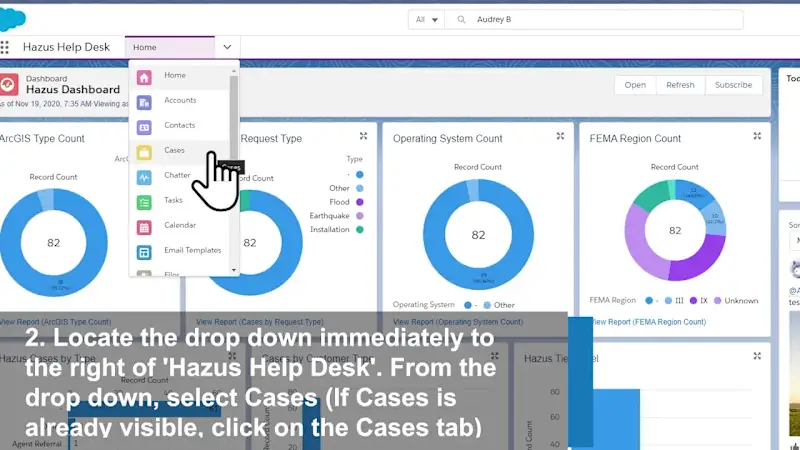The height and width of the screenshot is (450, 800).
Task: Click the Chatter pulse icon
Action: (144, 178)
